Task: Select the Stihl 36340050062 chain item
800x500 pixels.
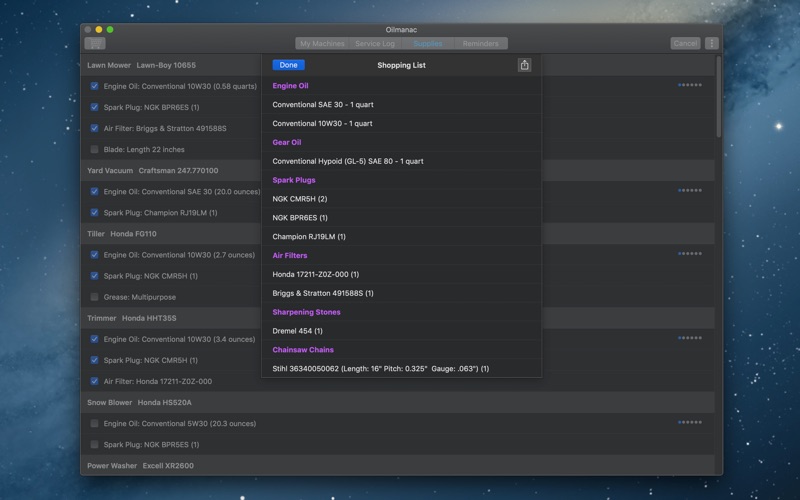Action: [x=401, y=368]
